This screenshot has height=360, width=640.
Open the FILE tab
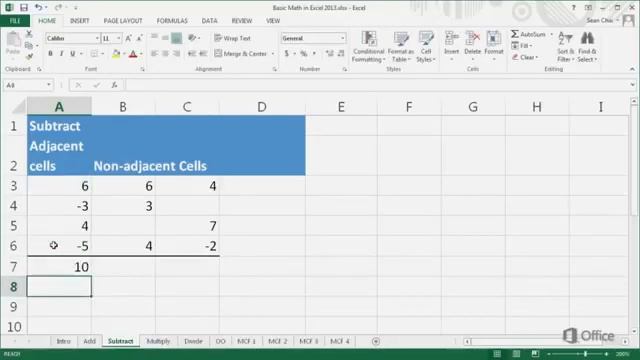15,21
